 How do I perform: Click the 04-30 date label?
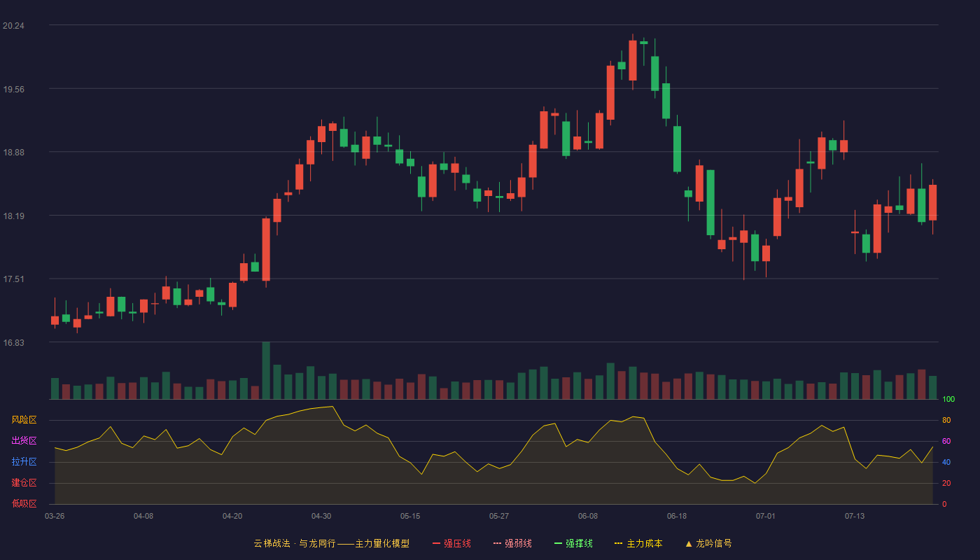pos(321,516)
